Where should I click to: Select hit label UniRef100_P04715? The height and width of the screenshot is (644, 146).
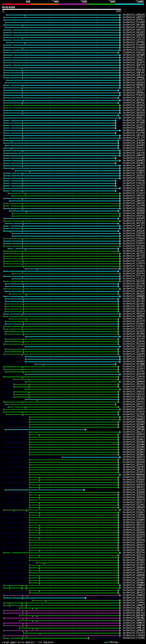[x=134, y=151]
